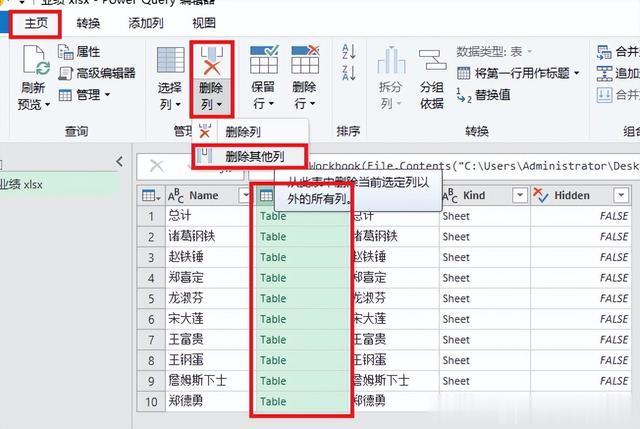Choose 删除其他列 in the dropdown menu
640x429 pixels.
tap(250, 156)
